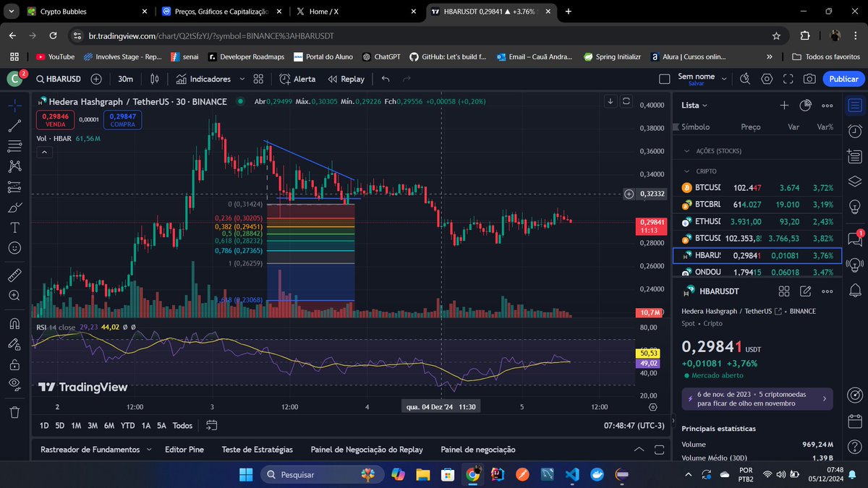Select the crosshair cursor tool

(14, 106)
